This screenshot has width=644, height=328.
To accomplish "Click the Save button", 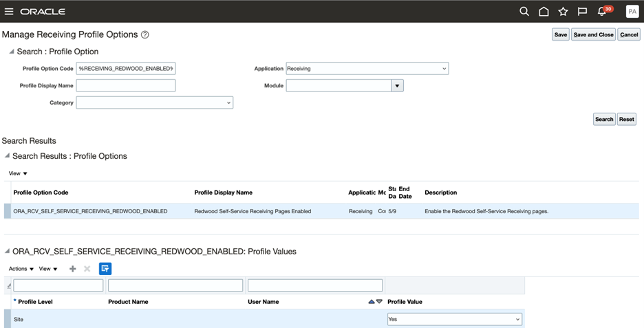I will tap(560, 35).
